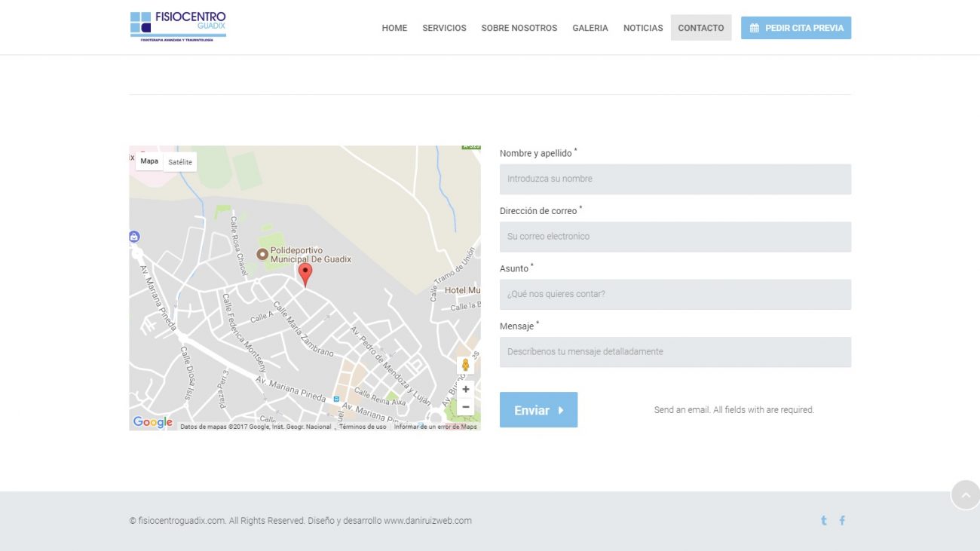Focus the Nombre y apellido field

[x=675, y=179]
